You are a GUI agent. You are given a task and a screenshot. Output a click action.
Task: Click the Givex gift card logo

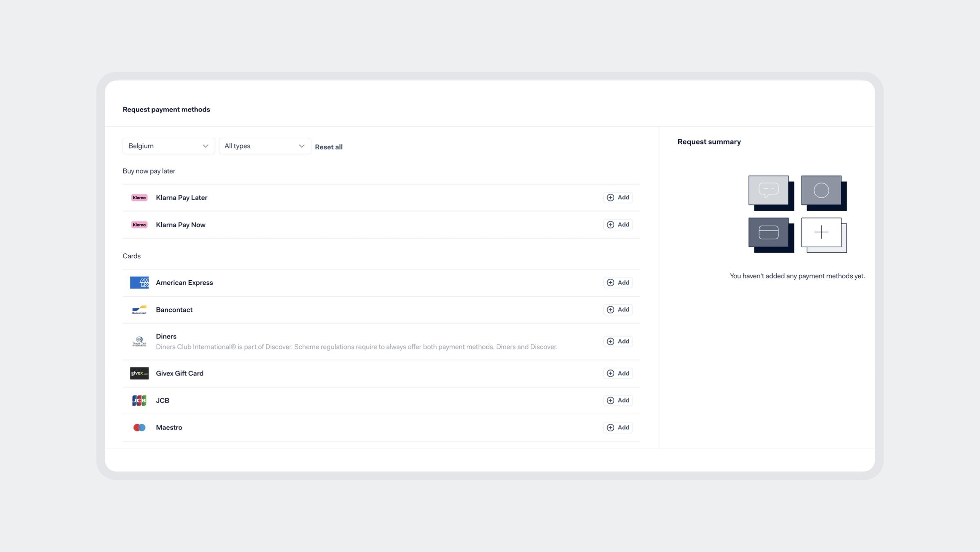(139, 373)
